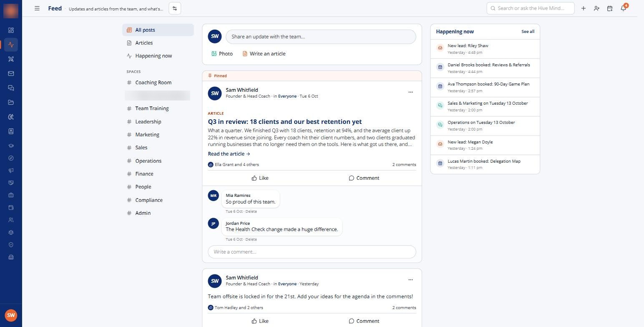Open the chat bubbles icon in sidebar
Screen dimensions: 644x327
pos(11,88)
